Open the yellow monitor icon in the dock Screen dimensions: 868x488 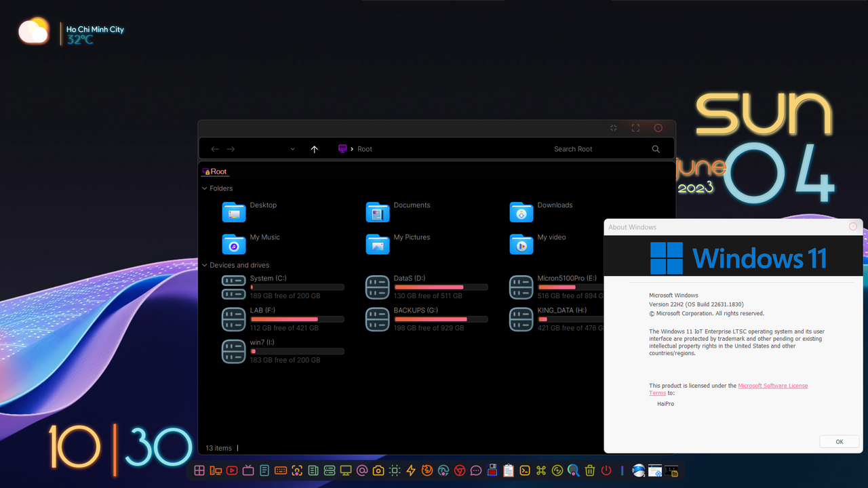[x=346, y=470]
